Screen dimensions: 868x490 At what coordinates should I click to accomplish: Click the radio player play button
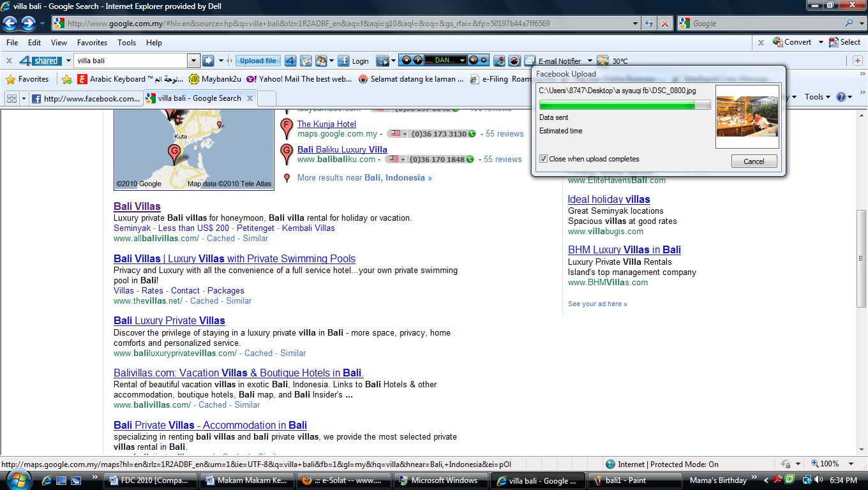click(x=418, y=61)
